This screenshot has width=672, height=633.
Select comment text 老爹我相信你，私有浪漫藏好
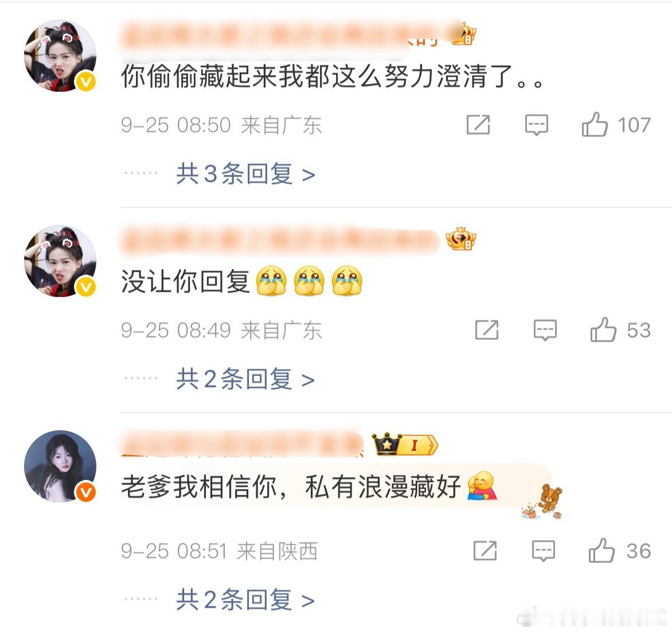[291, 487]
